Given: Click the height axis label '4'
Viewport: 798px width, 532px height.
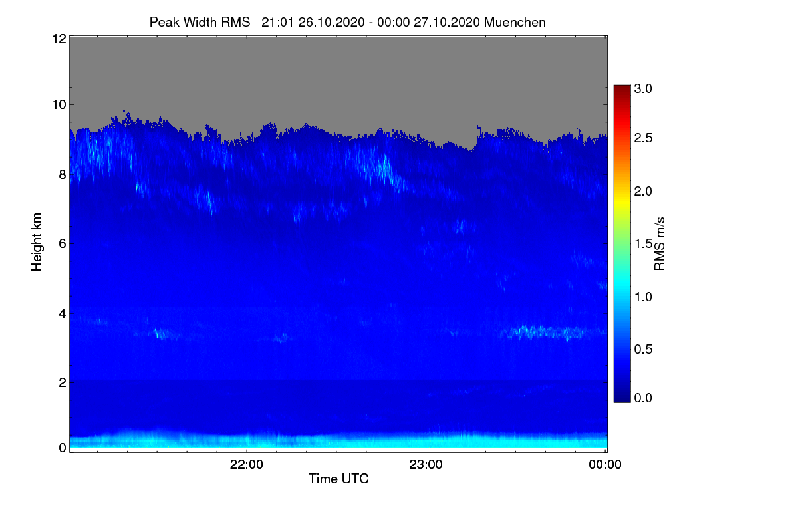Looking at the screenshot, I should [x=63, y=313].
